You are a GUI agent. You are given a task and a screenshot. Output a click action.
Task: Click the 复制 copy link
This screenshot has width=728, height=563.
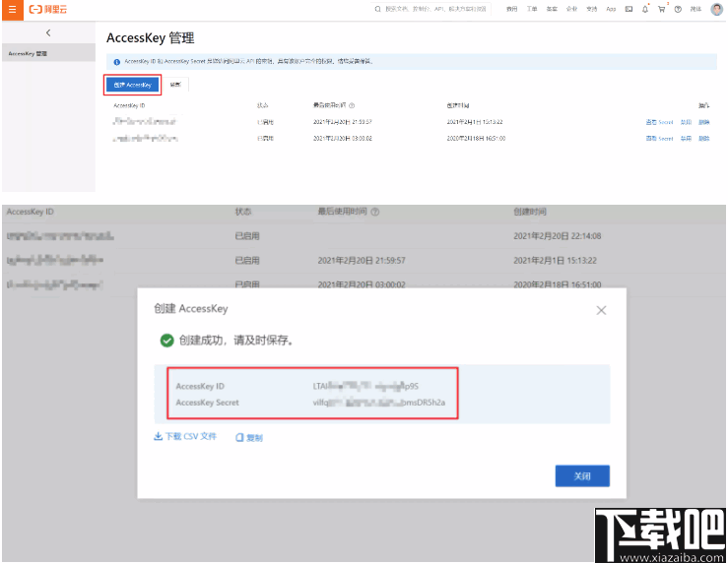[249, 437]
